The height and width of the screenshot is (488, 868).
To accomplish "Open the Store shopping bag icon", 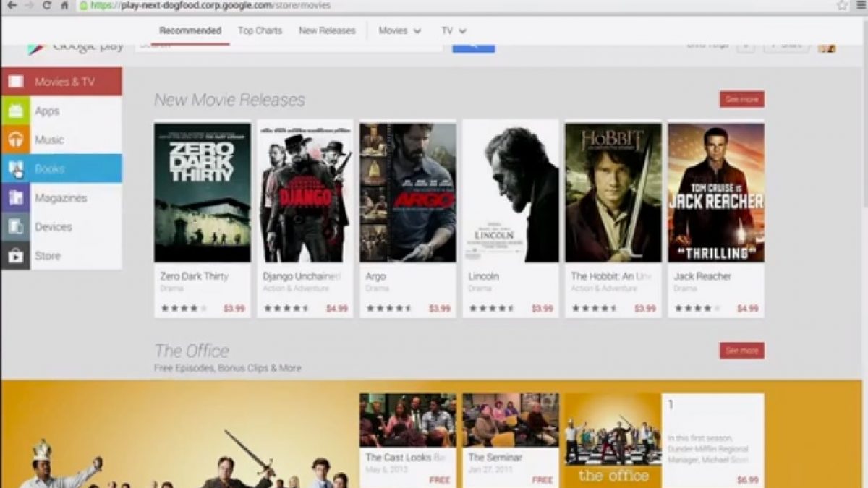I will (x=15, y=255).
